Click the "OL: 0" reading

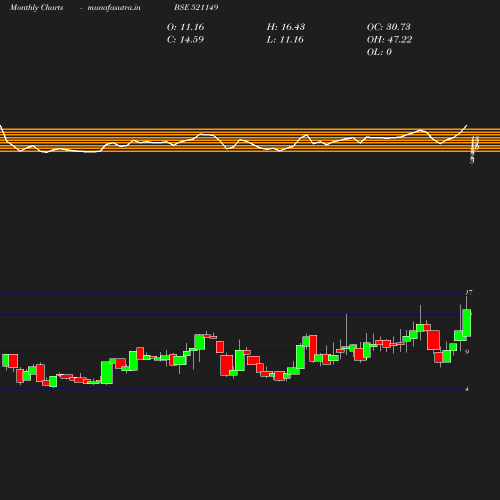click(379, 52)
